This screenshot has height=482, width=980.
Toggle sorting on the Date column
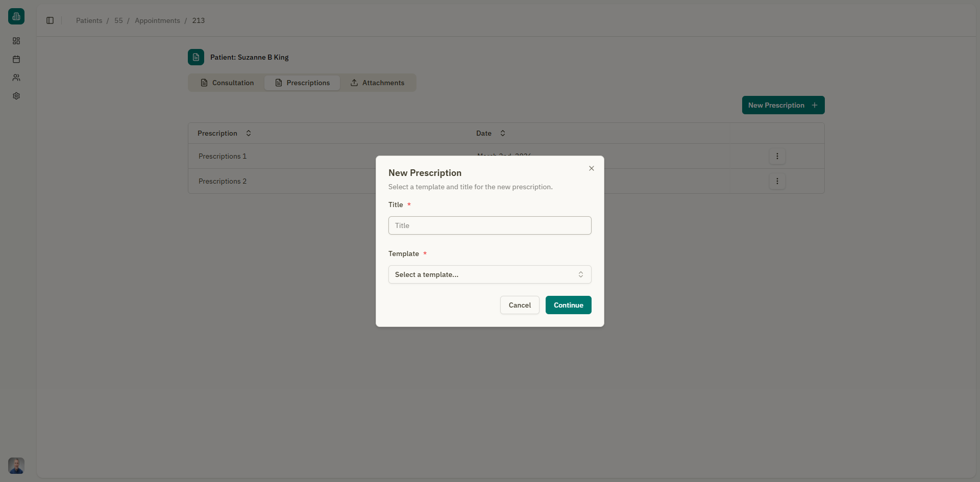click(x=502, y=133)
